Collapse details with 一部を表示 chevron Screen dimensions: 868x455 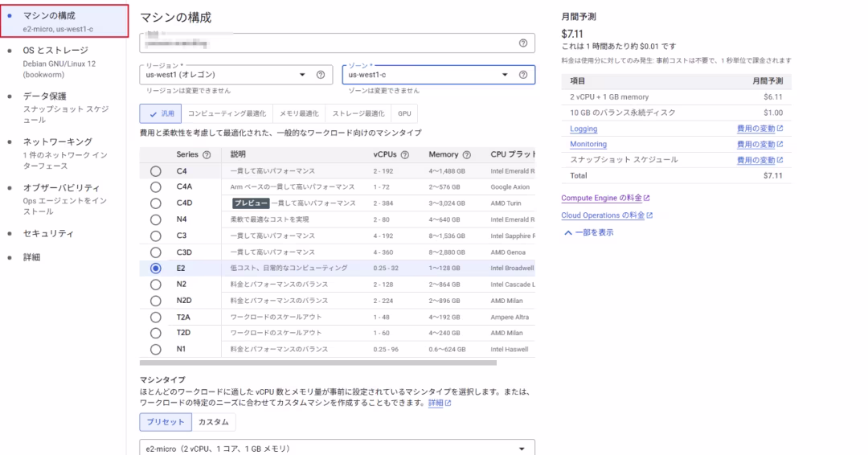(x=588, y=232)
